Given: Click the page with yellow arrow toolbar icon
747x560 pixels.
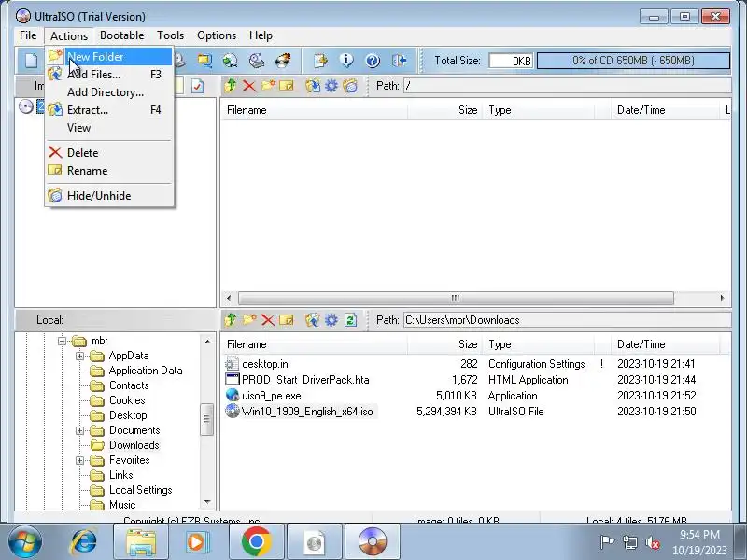Looking at the screenshot, I should [x=320, y=61].
